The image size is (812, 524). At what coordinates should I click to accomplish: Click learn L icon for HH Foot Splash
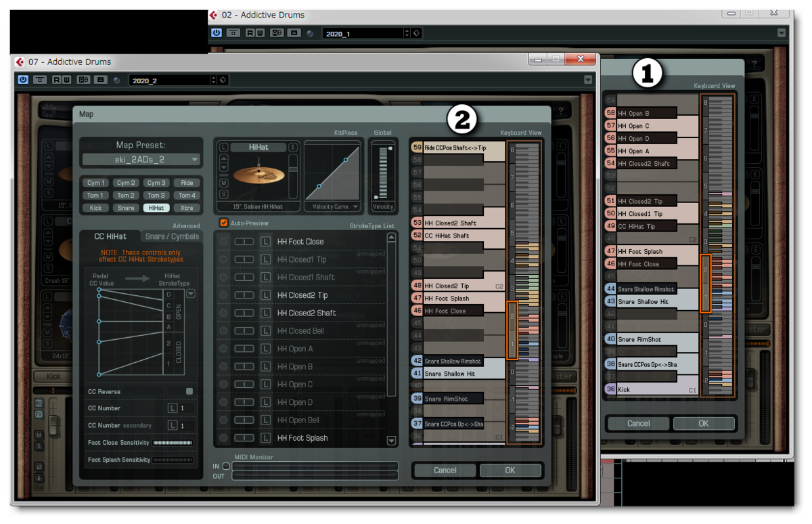pos(265,438)
